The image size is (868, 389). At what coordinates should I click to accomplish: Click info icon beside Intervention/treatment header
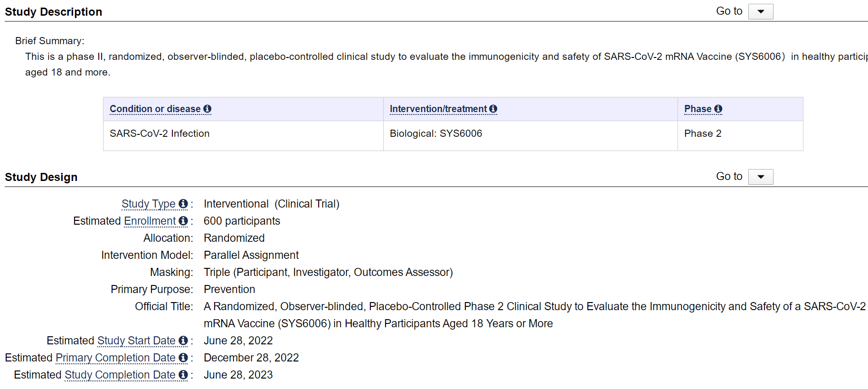pos(493,109)
